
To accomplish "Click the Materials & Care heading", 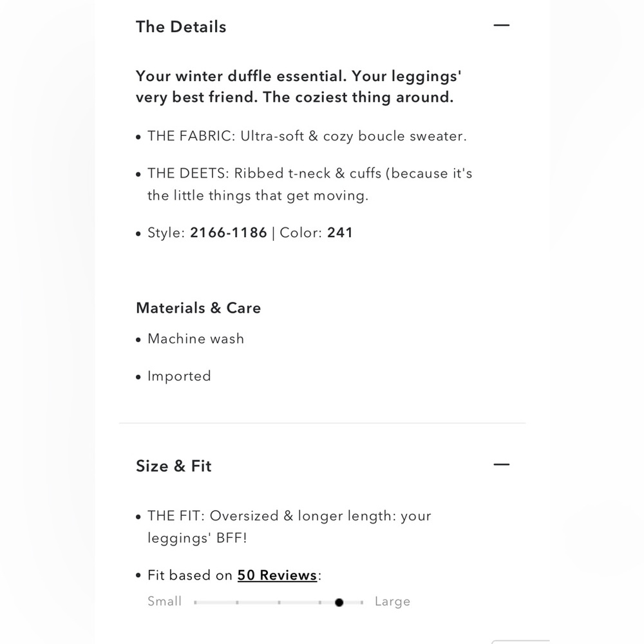I will tap(198, 308).
